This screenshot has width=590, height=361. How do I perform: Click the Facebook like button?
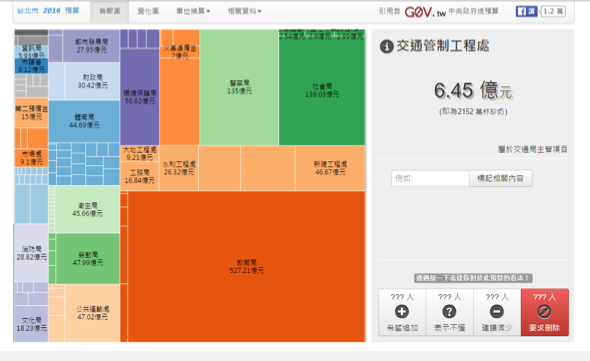pyautogui.click(x=526, y=11)
